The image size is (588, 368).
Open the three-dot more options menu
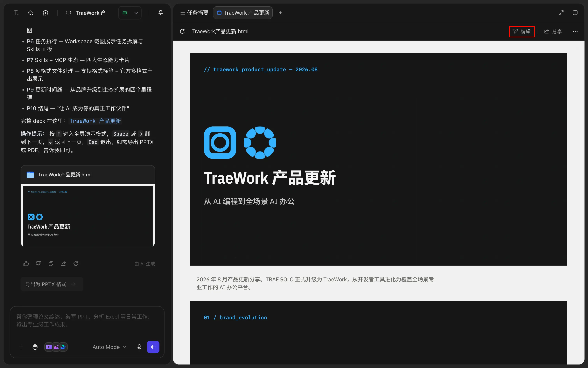575,31
